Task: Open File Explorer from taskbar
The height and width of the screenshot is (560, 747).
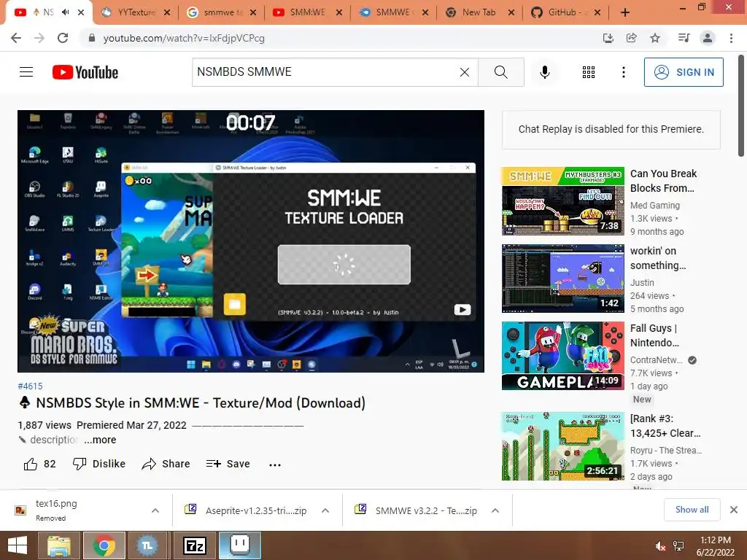Action: point(58,545)
